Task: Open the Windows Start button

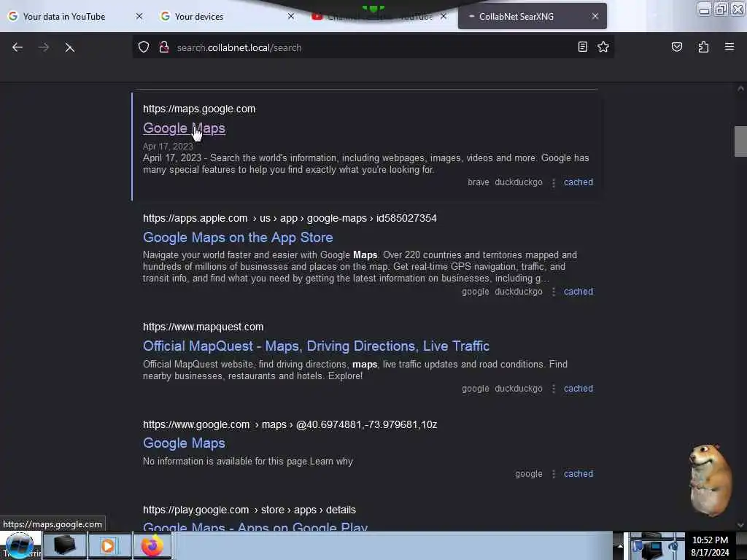Action: point(19,545)
